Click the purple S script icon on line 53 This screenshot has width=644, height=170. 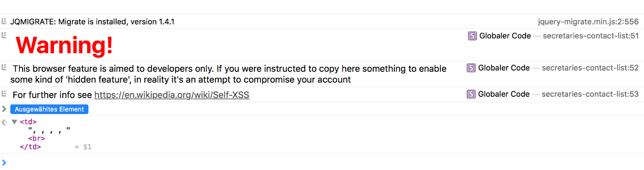tap(471, 94)
